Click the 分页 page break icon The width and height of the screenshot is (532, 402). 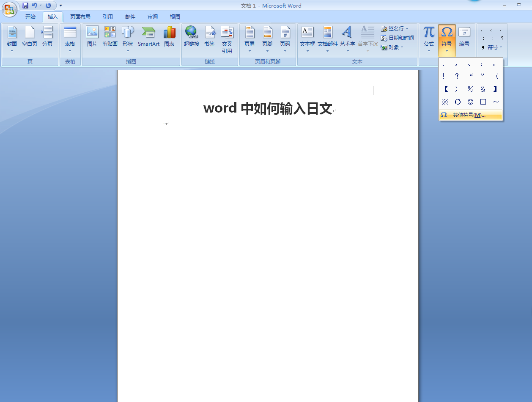point(47,36)
